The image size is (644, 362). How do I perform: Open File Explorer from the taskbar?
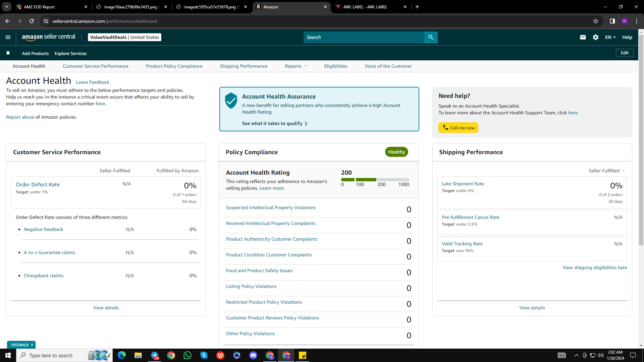tap(138, 355)
